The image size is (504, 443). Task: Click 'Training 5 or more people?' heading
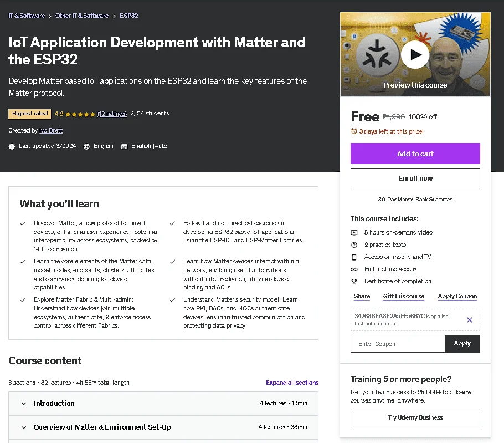tap(401, 379)
